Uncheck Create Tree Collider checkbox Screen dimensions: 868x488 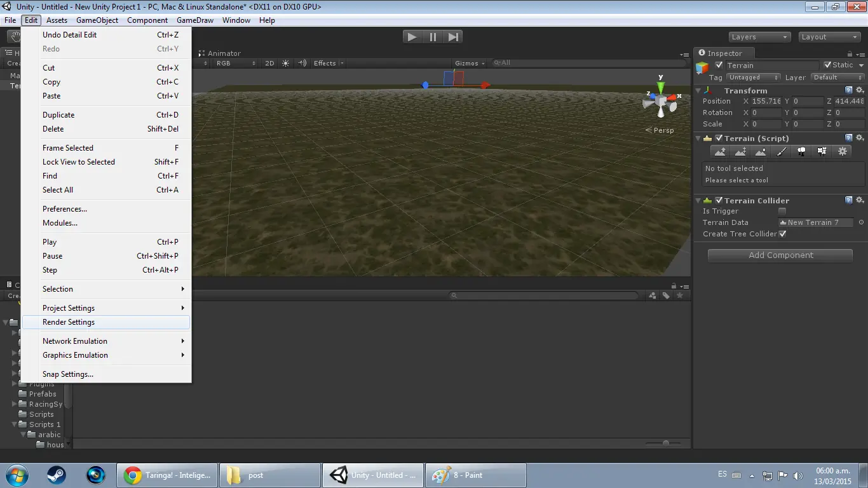pyautogui.click(x=783, y=234)
